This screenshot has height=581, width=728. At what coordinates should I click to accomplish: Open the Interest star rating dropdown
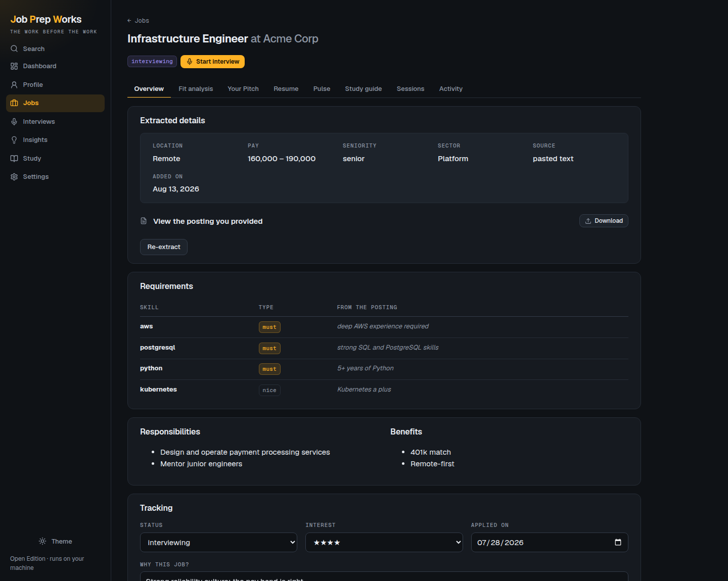[x=384, y=542]
